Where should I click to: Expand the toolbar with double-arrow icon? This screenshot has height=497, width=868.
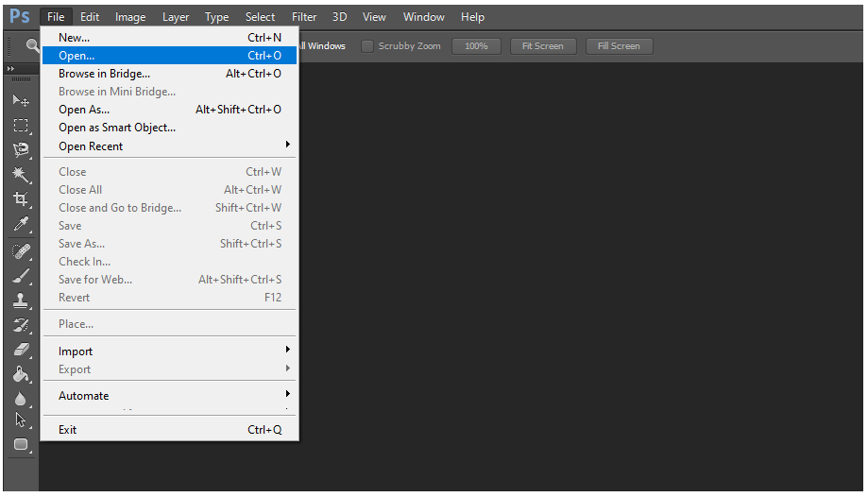(10, 68)
